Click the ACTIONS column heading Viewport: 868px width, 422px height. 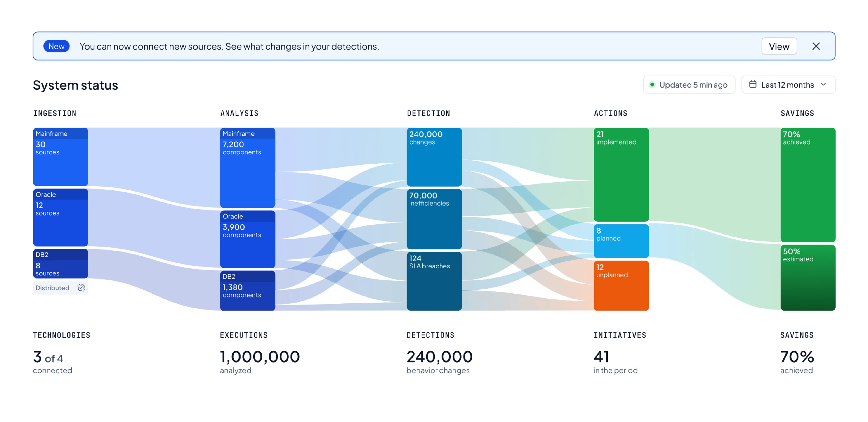611,113
